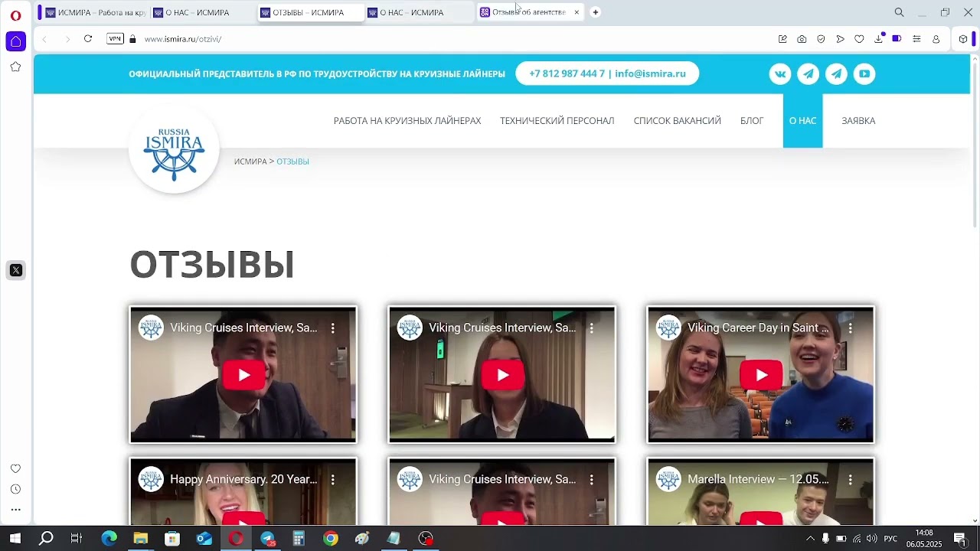Open the three-dot sidebar setup menu
Image resolution: width=980 pixels, height=551 pixels.
click(x=15, y=510)
